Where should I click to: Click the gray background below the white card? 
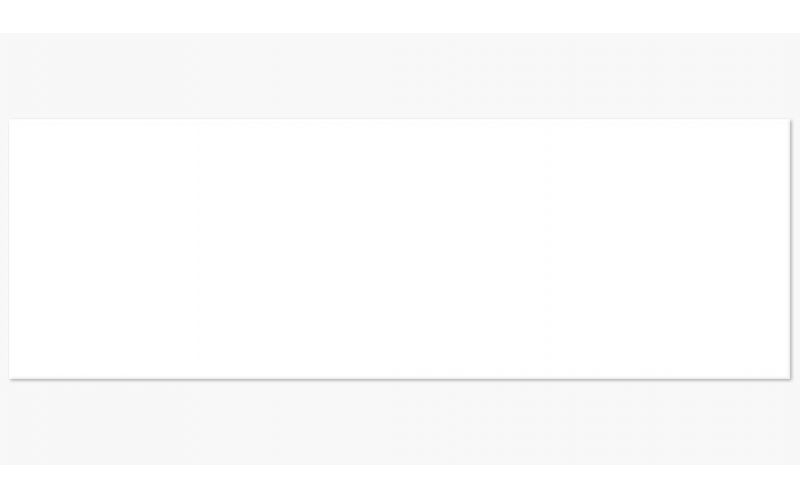pyautogui.click(x=400, y=421)
